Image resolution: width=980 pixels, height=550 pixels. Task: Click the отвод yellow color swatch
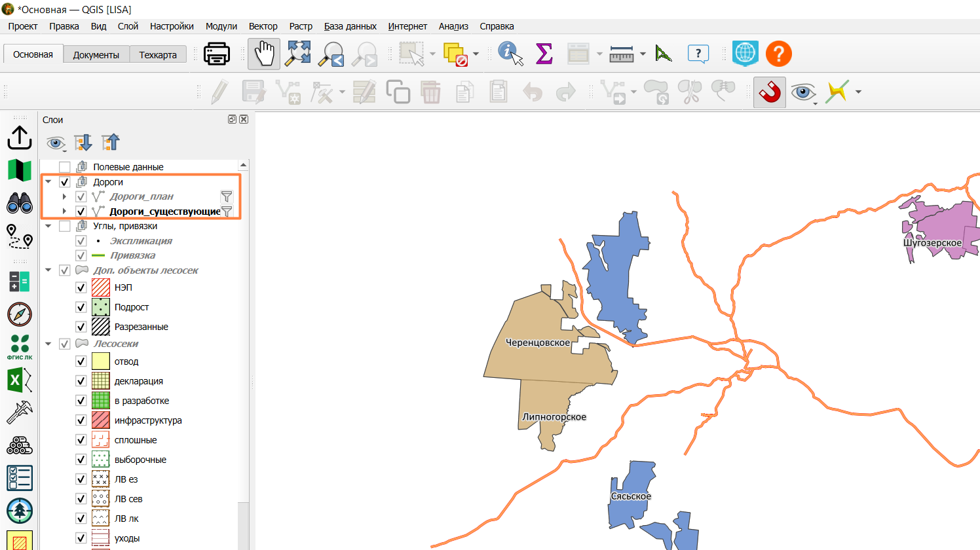pos(101,361)
